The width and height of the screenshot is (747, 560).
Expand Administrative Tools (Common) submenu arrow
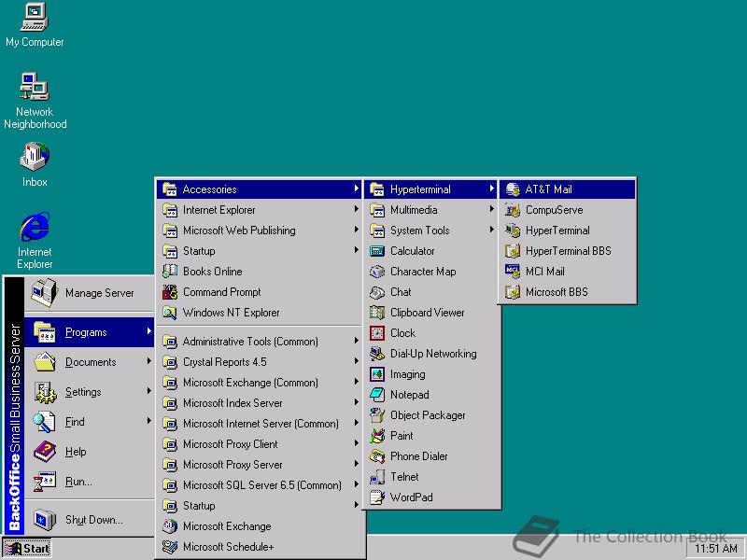pos(357,341)
